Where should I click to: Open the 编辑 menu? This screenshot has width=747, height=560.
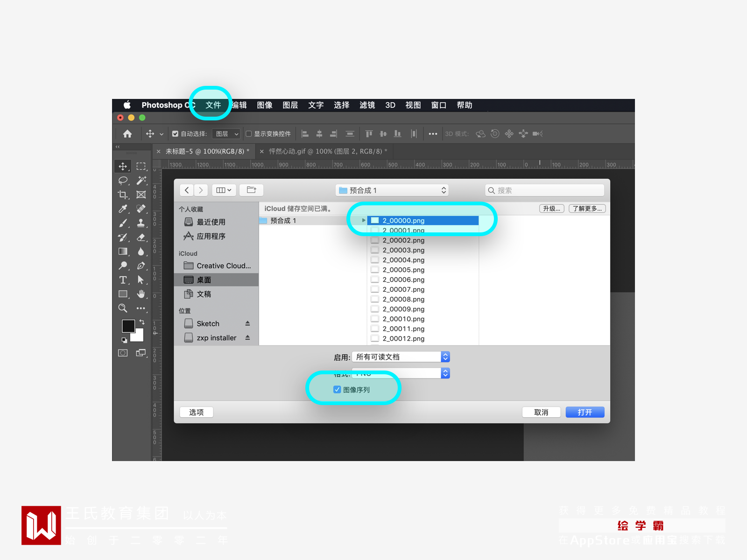(x=240, y=105)
